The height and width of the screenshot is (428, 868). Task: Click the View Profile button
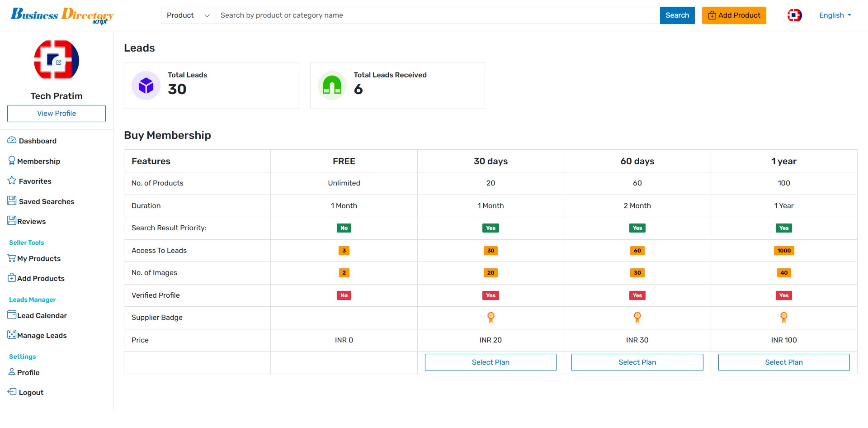(x=56, y=113)
